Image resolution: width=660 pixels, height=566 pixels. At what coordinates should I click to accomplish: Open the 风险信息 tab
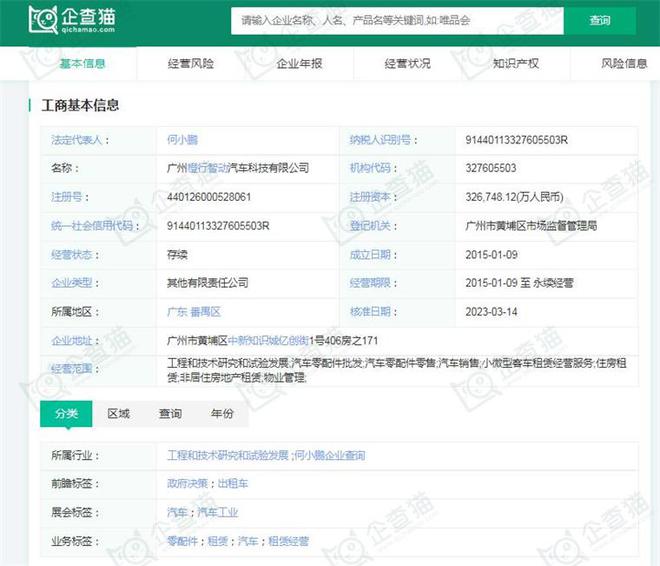[624, 64]
